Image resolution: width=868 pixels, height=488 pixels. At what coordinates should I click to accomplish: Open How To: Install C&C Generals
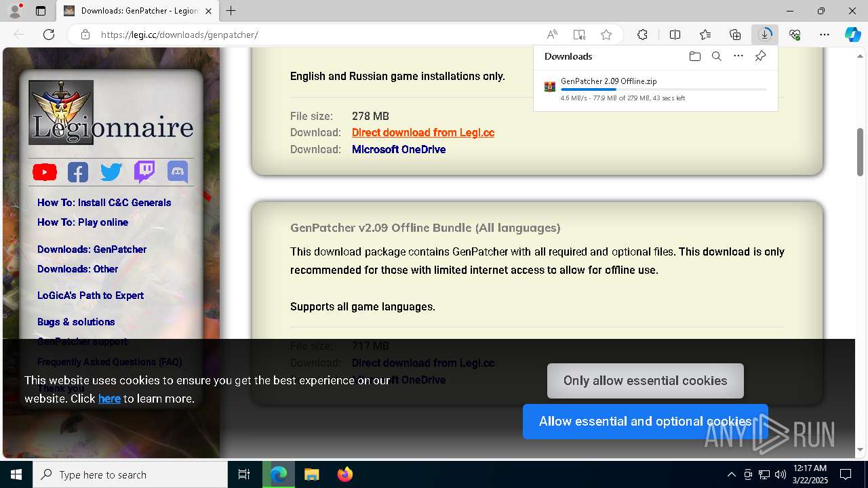point(104,203)
